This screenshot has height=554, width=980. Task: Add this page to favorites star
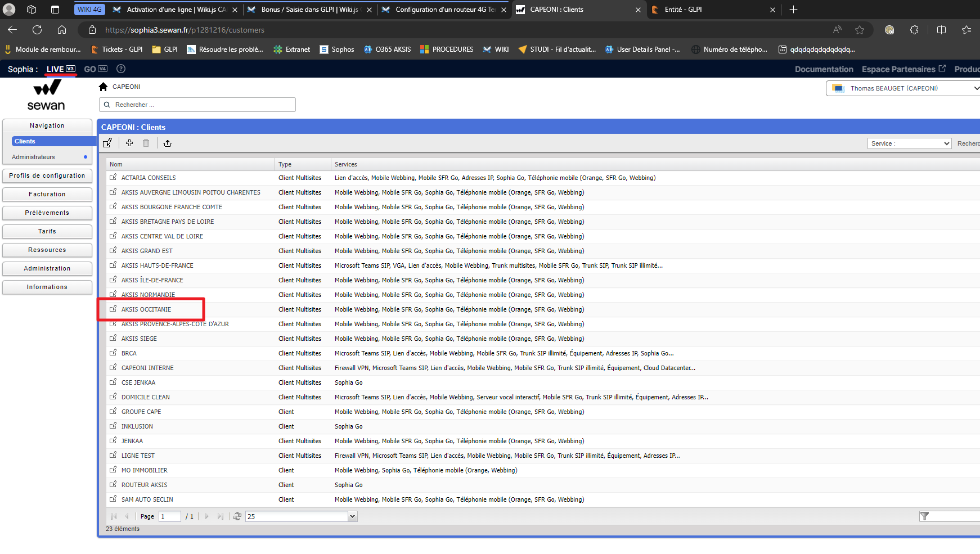pyautogui.click(x=860, y=30)
